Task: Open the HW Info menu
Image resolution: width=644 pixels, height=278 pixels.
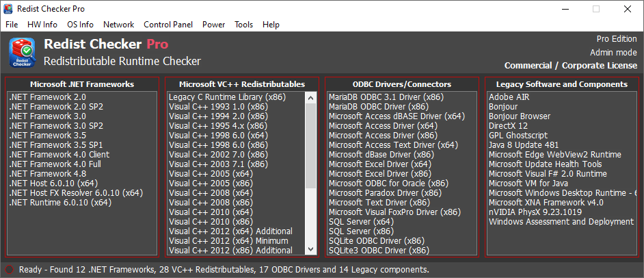Action: [x=42, y=25]
